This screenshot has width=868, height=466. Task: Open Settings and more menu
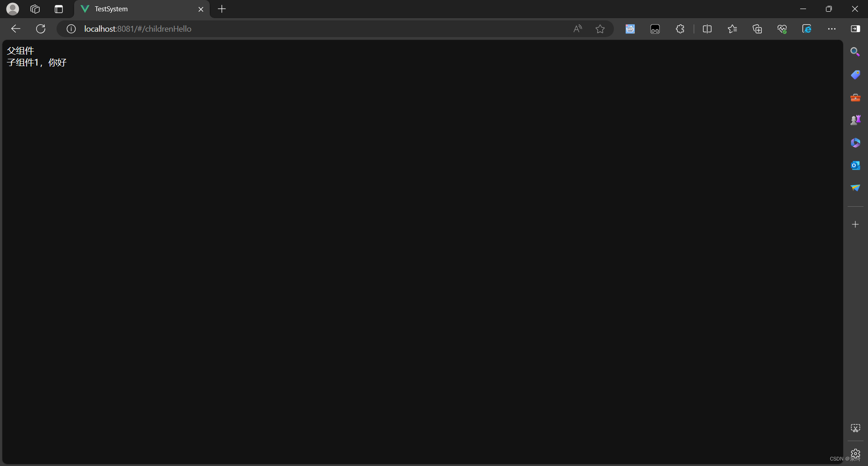832,29
